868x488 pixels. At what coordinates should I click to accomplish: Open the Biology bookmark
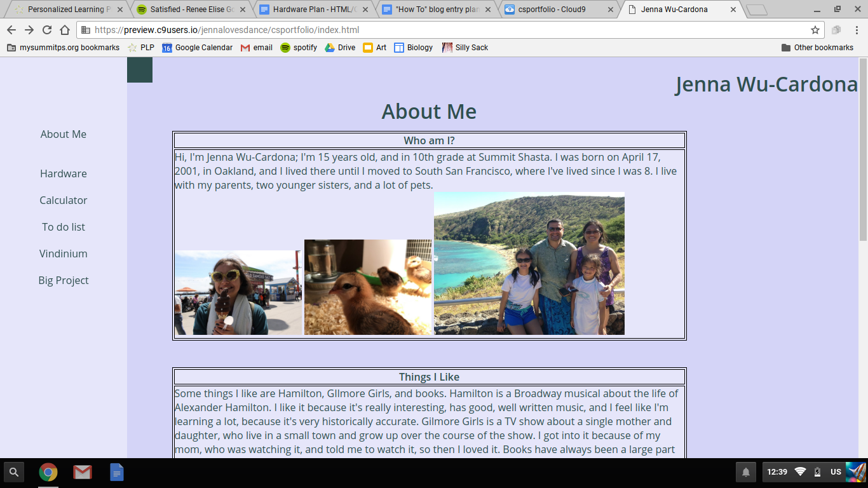[x=413, y=48]
